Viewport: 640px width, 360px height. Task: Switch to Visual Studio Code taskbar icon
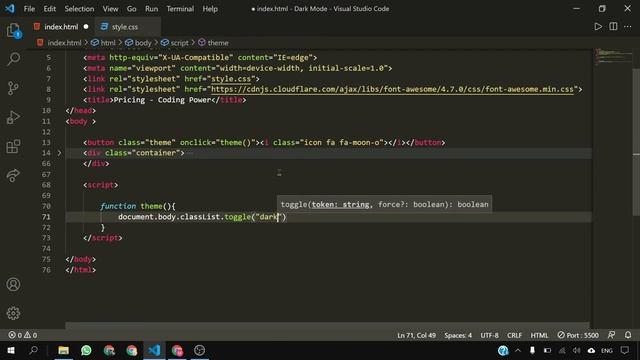tap(154, 350)
